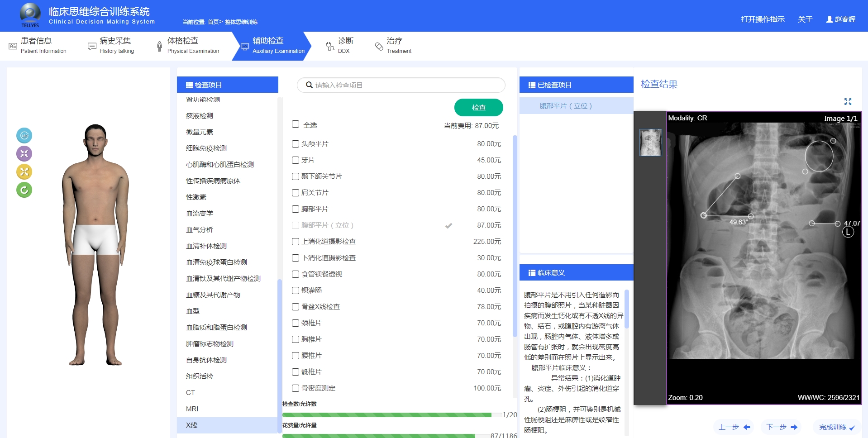This screenshot has height=438, width=868.
Task: Click the 血流变学 category
Action: (227, 214)
